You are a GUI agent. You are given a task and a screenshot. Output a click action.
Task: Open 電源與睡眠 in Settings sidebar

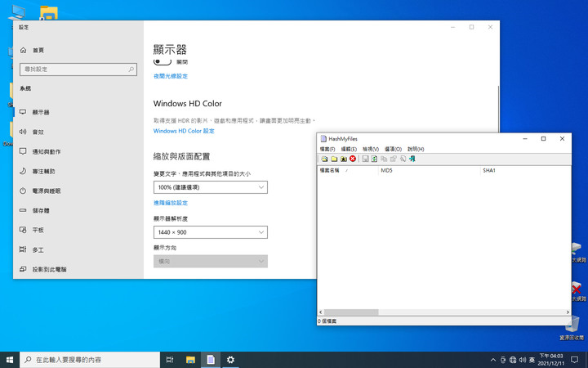coord(78,191)
